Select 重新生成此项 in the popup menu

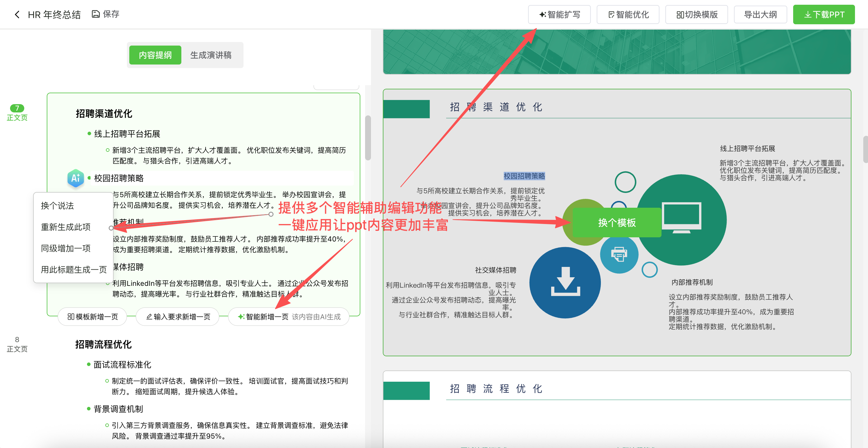coord(66,227)
